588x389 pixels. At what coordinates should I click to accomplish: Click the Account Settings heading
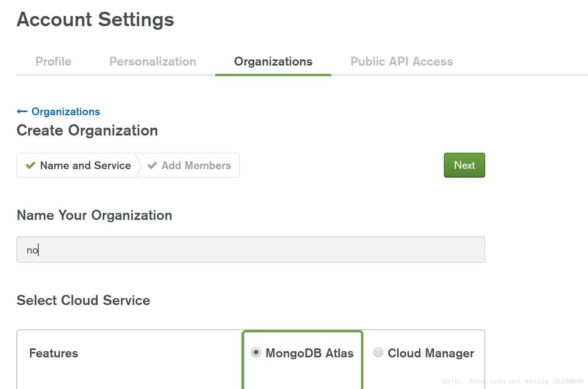[x=95, y=20]
